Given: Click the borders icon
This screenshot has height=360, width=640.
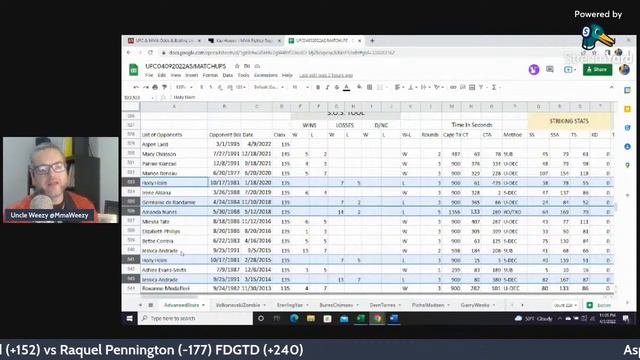Looking at the screenshot, I should [x=369, y=87].
